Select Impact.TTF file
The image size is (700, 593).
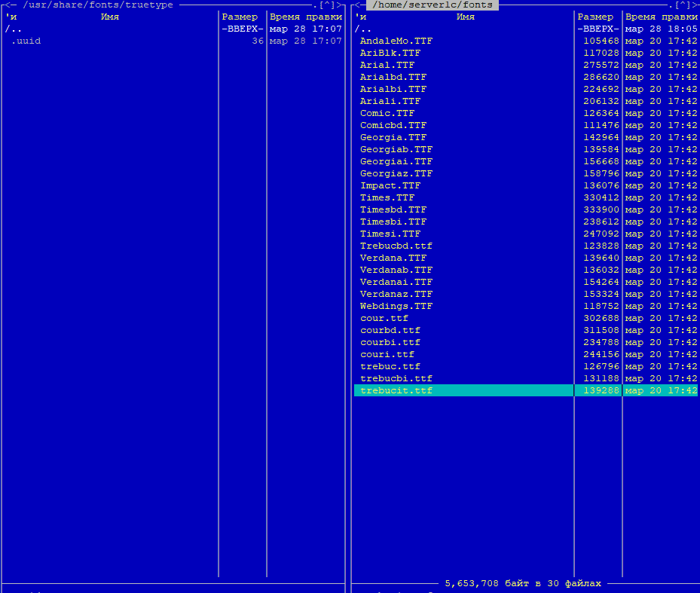coord(390,186)
